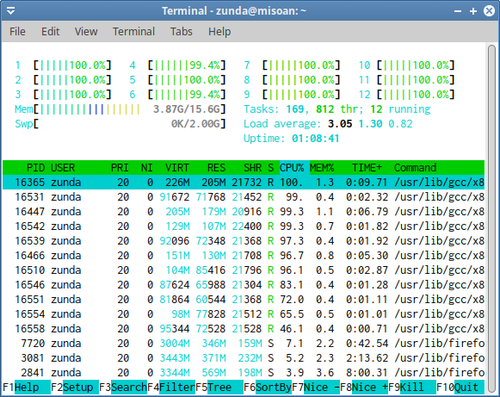Select process row PID 16539
500x397 pixels.
[244, 241]
